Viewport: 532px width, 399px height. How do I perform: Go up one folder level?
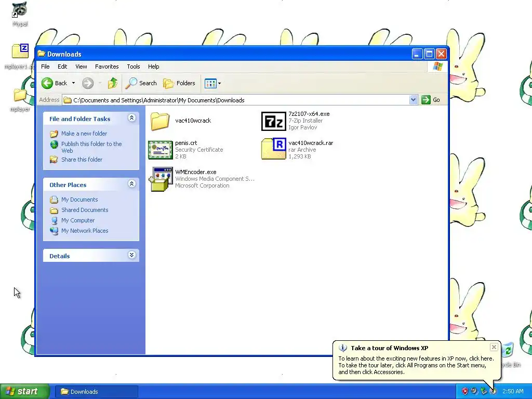[113, 83]
